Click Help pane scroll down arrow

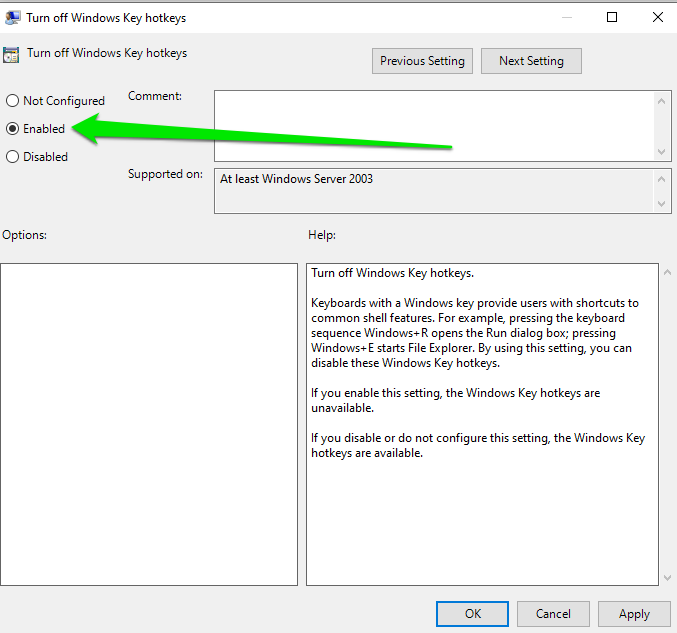(x=667, y=577)
